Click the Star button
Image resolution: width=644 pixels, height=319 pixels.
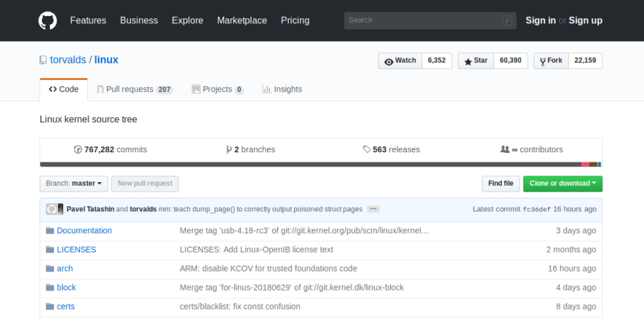pos(476,61)
